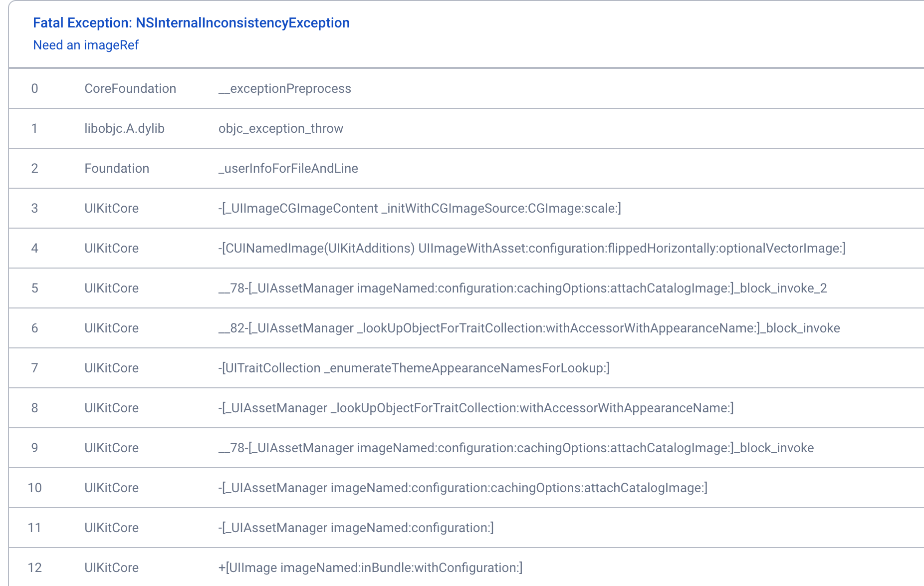Click frame number 8 in the stack trace
Viewport: 924px width, 586px height.
click(34, 408)
